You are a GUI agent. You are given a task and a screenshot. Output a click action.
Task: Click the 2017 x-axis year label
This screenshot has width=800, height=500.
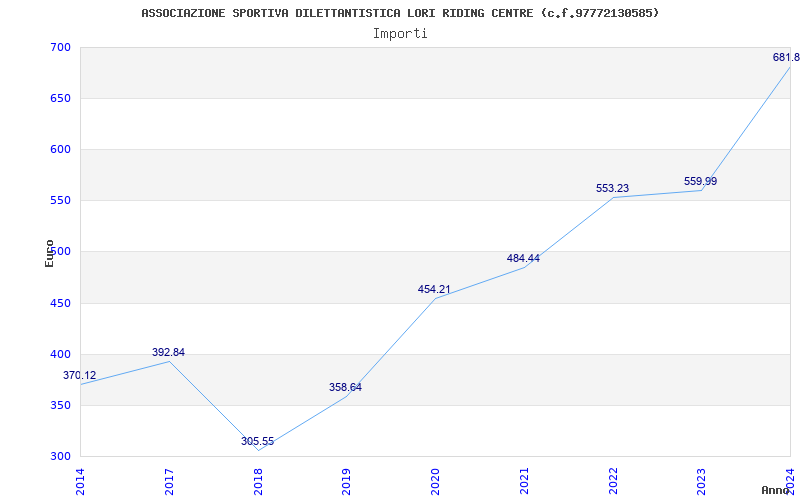coord(169,482)
